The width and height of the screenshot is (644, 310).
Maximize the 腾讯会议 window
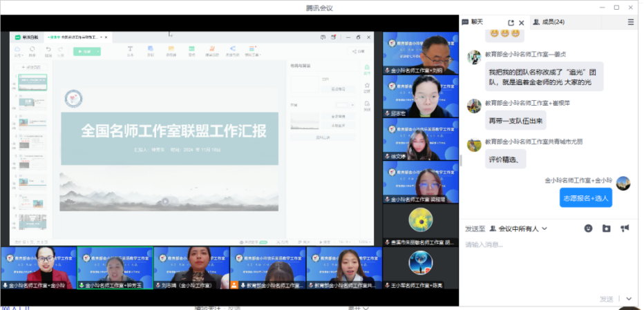pos(617,8)
